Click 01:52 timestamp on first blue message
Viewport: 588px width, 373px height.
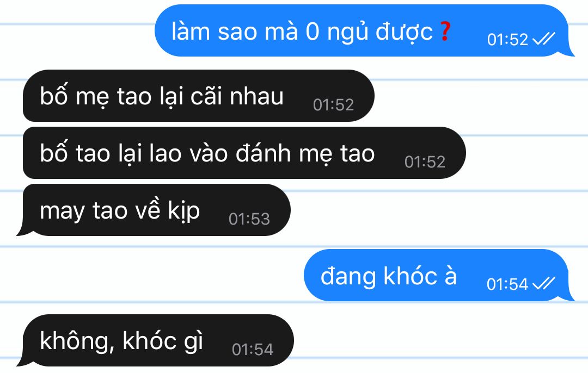click(507, 39)
